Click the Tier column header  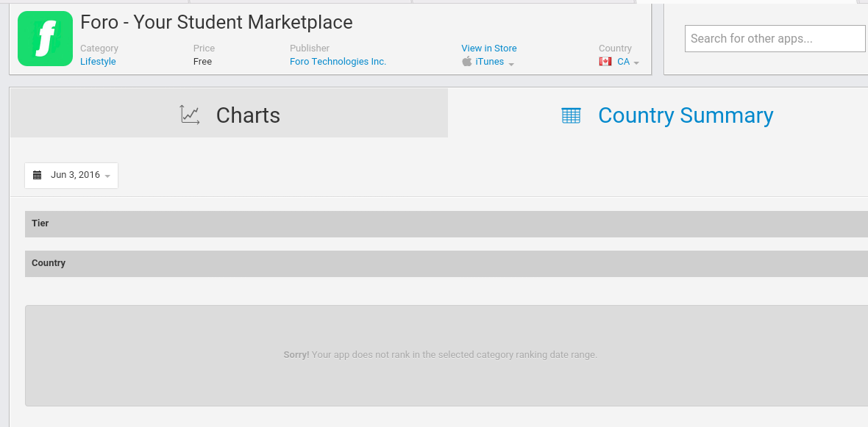coord(40,223)
